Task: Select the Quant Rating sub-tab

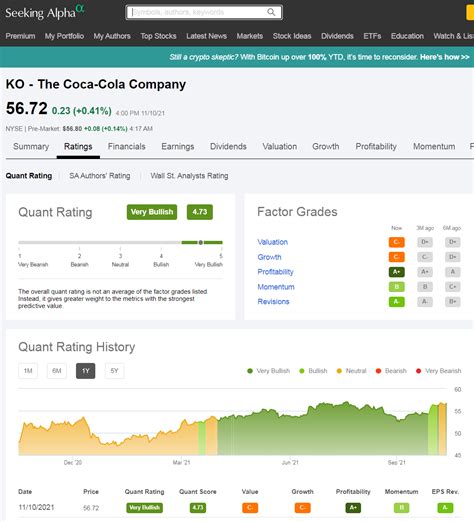Action: [x=29, y=176]
